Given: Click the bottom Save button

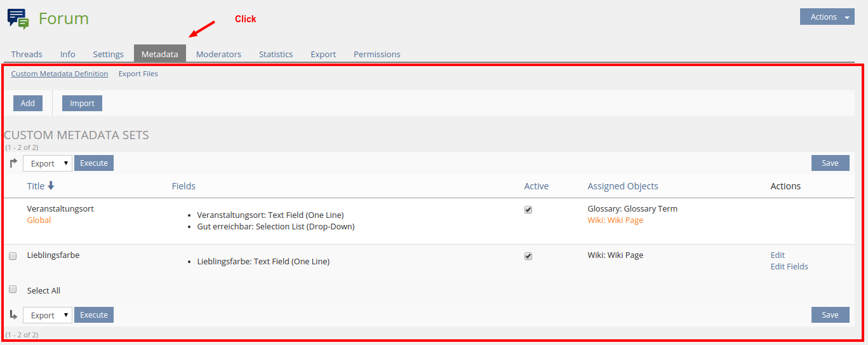Looking at the screenshot, I should (830, 315).
